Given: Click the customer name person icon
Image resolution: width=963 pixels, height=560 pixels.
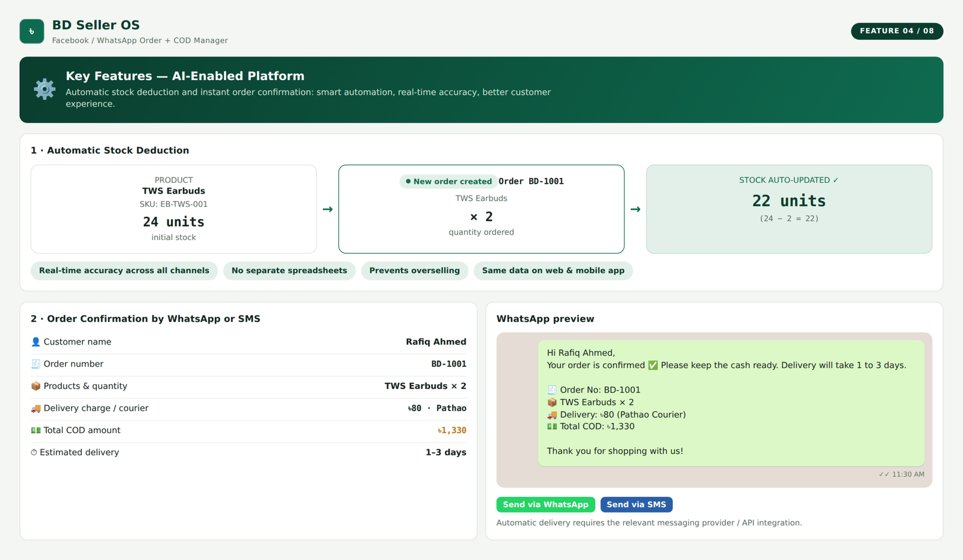Looking at the screenshot, I should click(36, 342).
